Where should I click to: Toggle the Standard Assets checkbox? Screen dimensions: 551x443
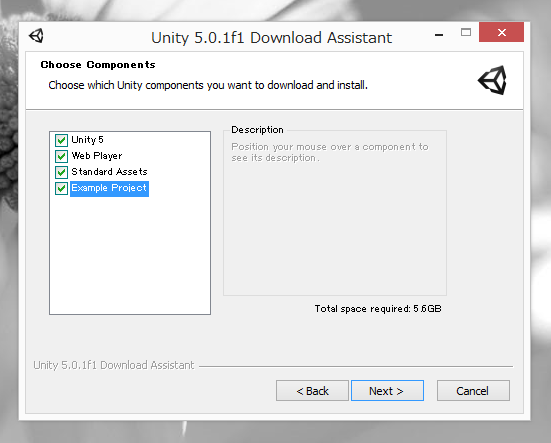tap(61, 172)
